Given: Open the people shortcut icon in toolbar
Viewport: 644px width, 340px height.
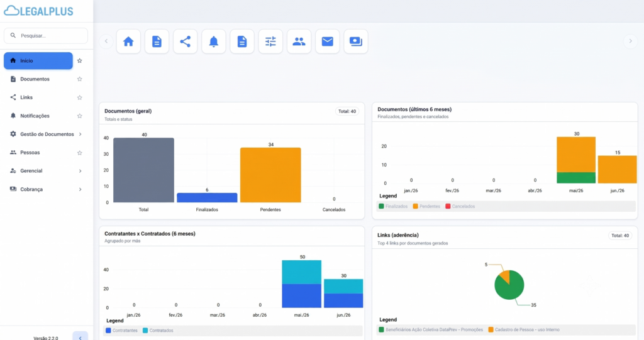Looking at the screenshot, I should [299, 41].
